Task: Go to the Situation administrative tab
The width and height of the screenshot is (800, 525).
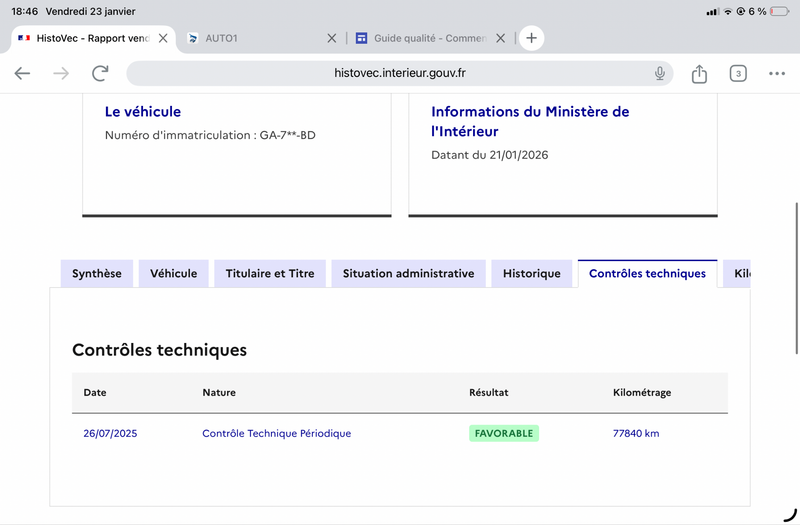Action: [408, 274]
